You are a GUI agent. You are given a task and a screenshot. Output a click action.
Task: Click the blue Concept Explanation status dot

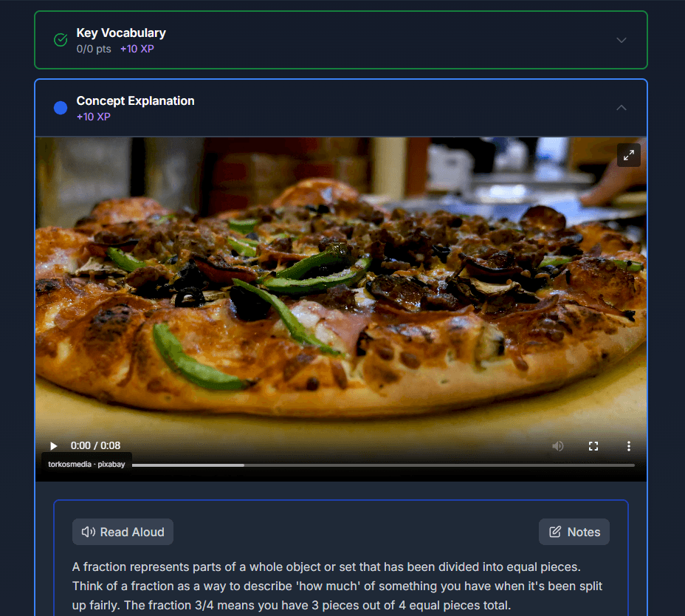click(61, 108)
